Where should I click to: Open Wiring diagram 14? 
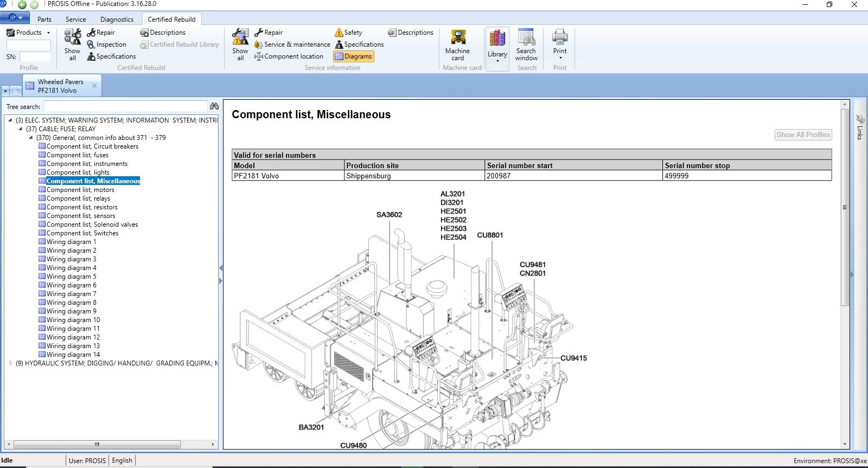[x=73, y=355]
